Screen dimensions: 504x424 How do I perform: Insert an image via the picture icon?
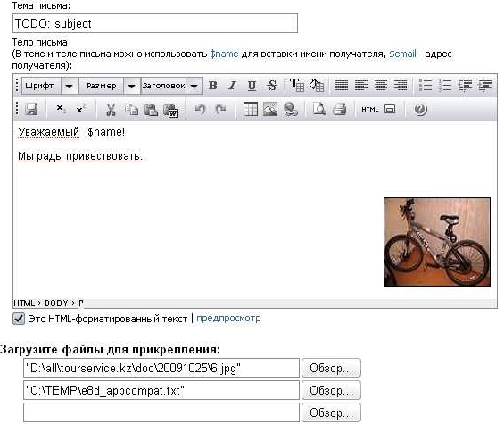tap(270, 110)
